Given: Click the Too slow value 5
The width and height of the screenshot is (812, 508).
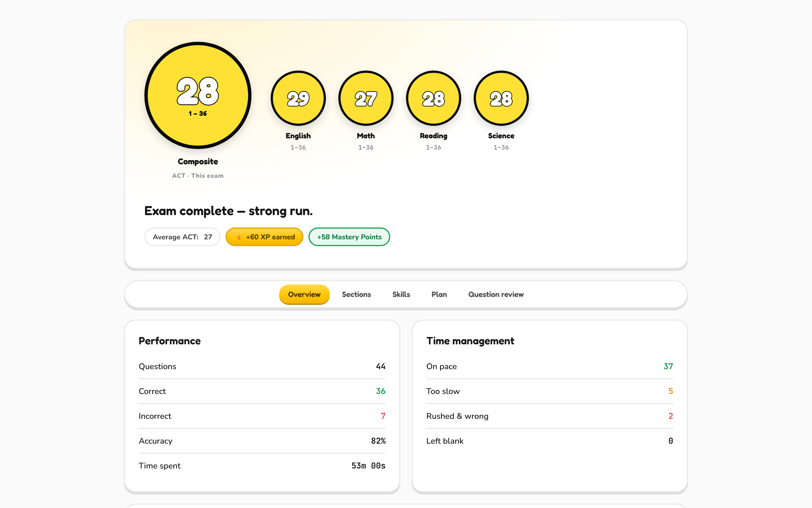Looking at the screenshot, I should coord(670,391).
